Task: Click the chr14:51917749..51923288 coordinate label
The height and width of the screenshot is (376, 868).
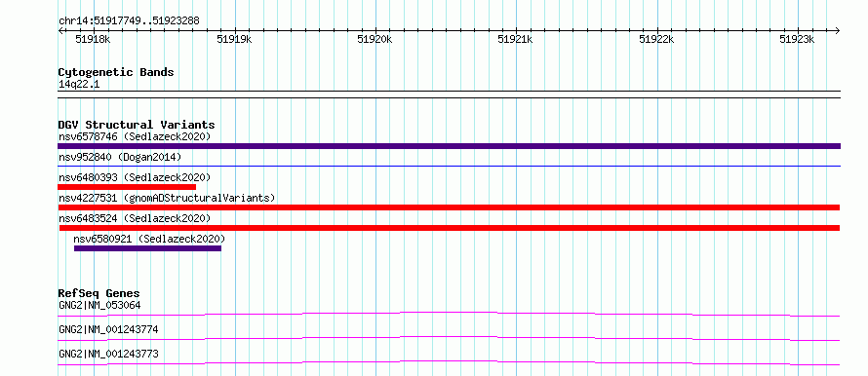Action: [x=129, y=21]
